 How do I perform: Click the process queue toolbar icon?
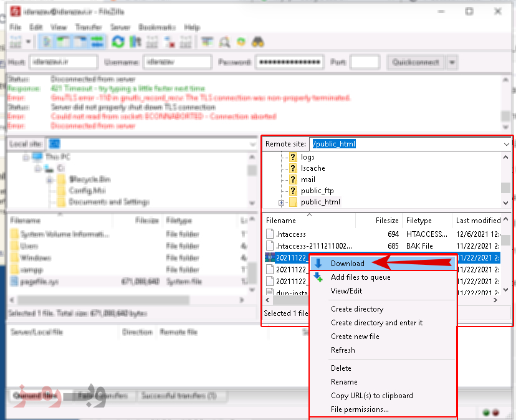pyautogui.click(x=135, y=42)
